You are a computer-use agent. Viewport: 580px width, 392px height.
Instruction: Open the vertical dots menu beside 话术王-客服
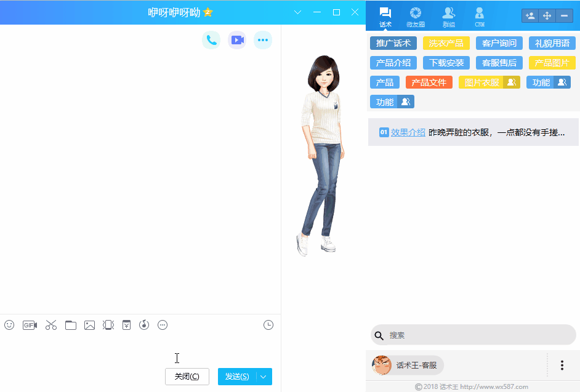coord(562,365)
